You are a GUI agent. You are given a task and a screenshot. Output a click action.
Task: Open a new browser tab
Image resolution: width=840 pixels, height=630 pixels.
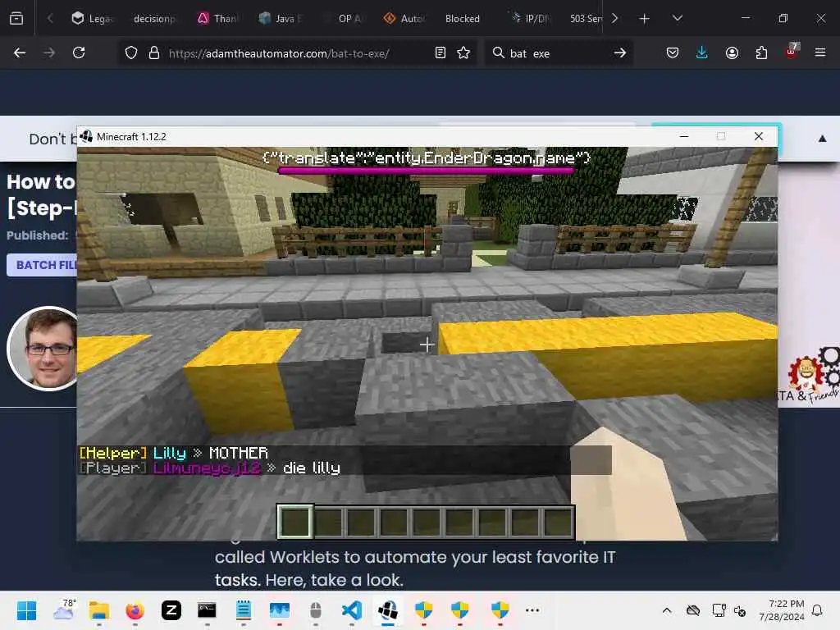pos(645,19)
